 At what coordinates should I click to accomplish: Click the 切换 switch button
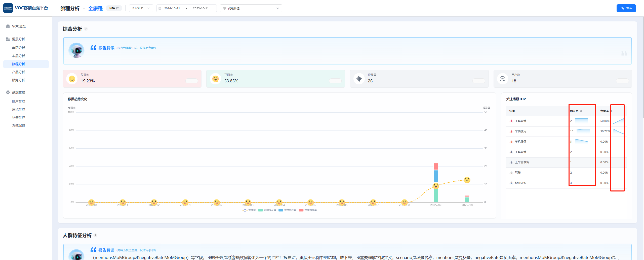(x=114, y=8)
